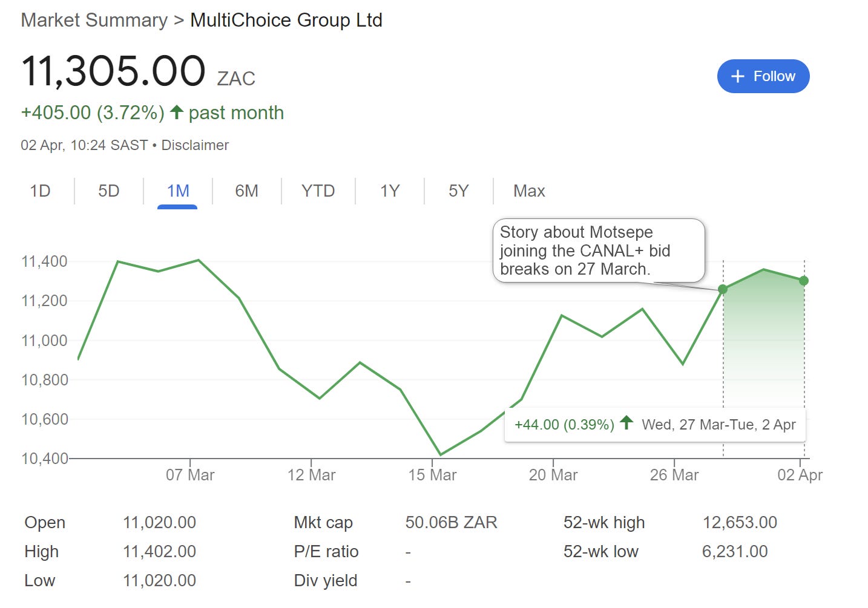Click the Open value 11,020.00
The image size is (868, 608).
point(159,523)
